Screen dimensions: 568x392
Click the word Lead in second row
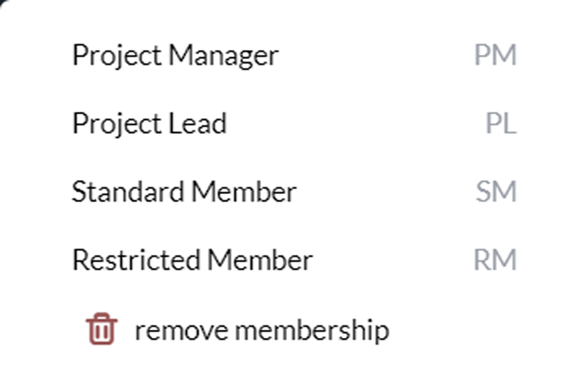pos(197,123)
